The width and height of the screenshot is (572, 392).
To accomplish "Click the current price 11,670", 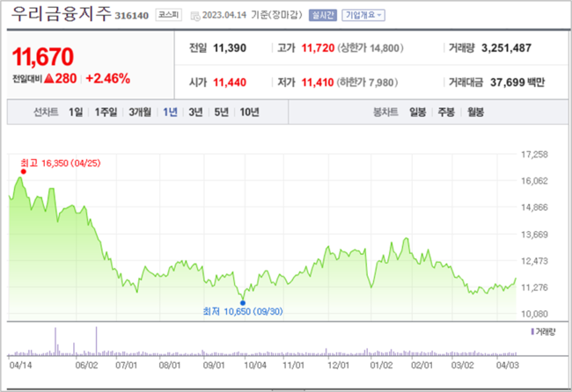I will (x=43, y=57).
